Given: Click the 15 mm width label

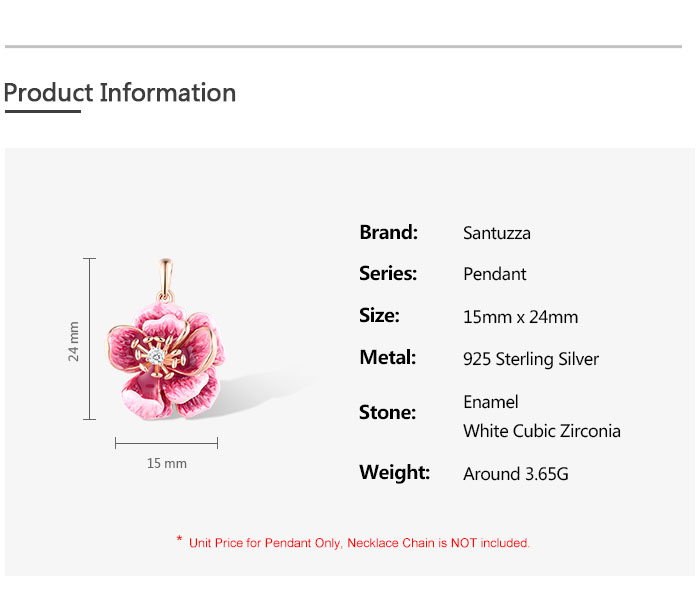Looking at the screenshot, I should pos(167,463).
